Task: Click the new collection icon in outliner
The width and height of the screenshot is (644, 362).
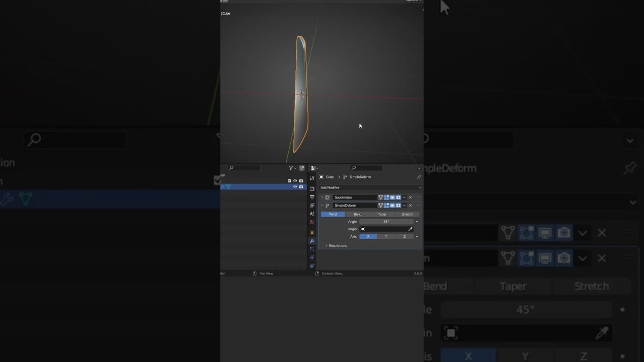Action: (302, 168)
